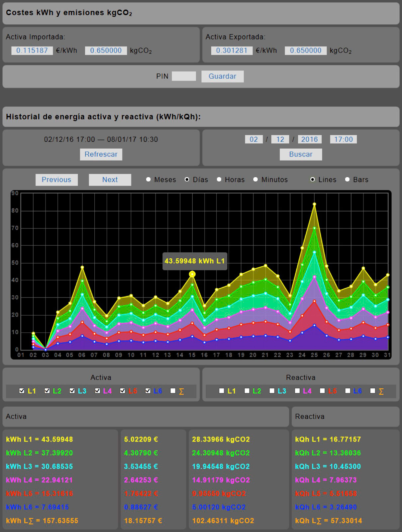Click the 'kWh L1 = 43.59948' reading
402x532 pixels.
pyautogui.click(x=39, y=439)
